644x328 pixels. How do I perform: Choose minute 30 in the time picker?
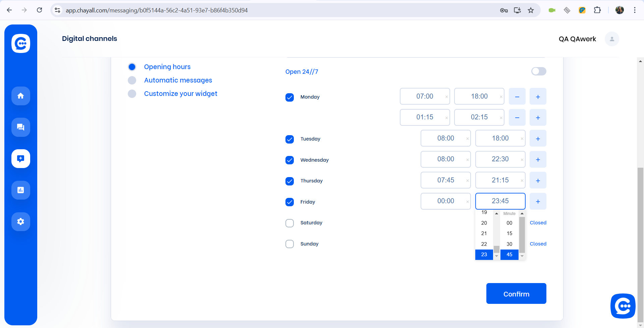tap(509, 244)
